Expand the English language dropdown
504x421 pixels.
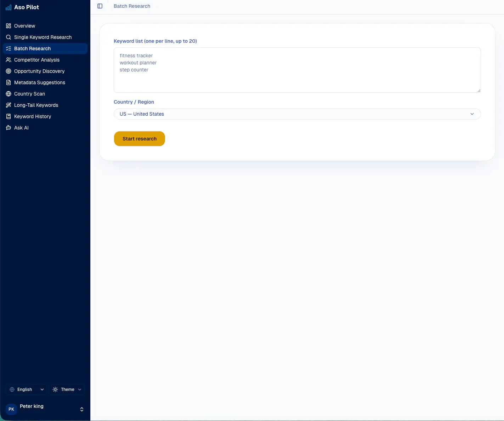click(x=26, y=390)
